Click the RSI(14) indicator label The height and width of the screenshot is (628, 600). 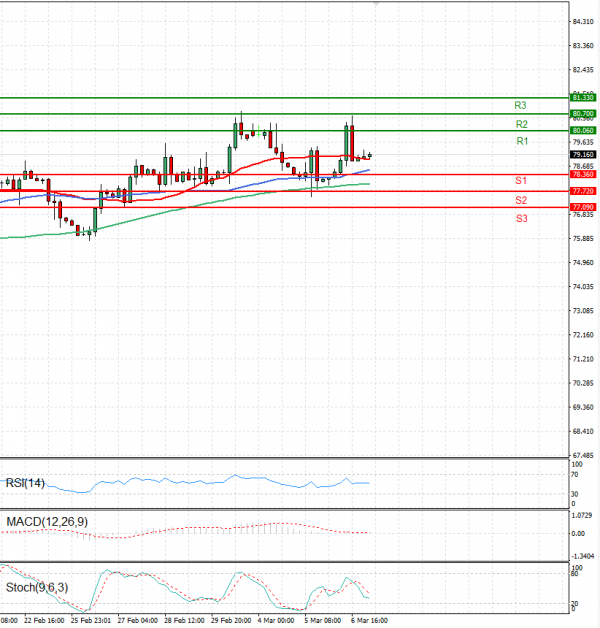tap(25, 483)
